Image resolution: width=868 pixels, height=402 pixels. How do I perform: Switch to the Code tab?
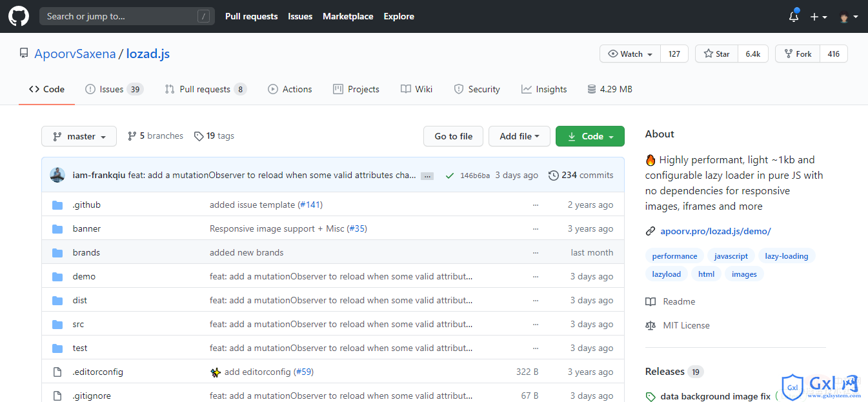[x=46, y=89]
